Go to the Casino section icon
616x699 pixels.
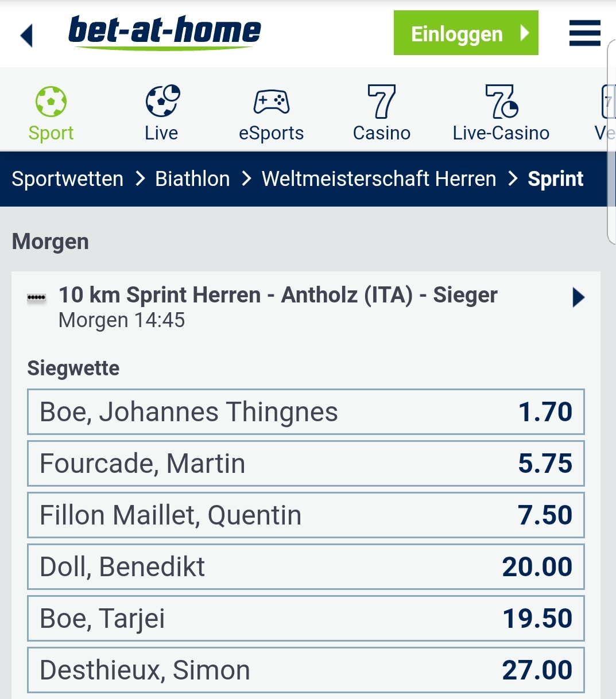click(x=382, y=102)
